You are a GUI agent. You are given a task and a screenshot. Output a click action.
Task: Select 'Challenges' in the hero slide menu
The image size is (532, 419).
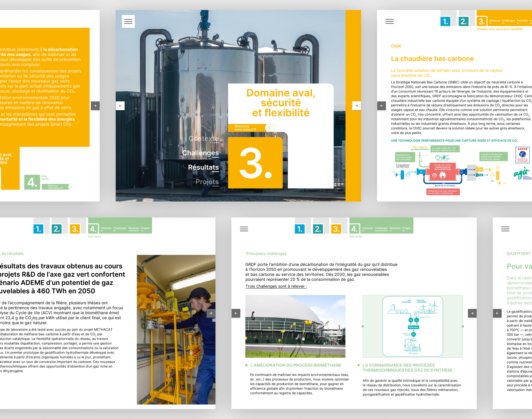200,153
